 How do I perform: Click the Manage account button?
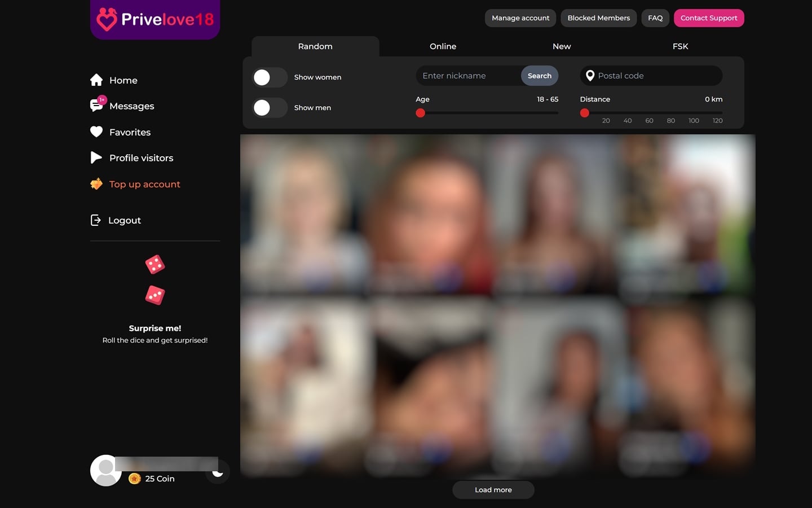pyautogui.click(x=520, y=18)
